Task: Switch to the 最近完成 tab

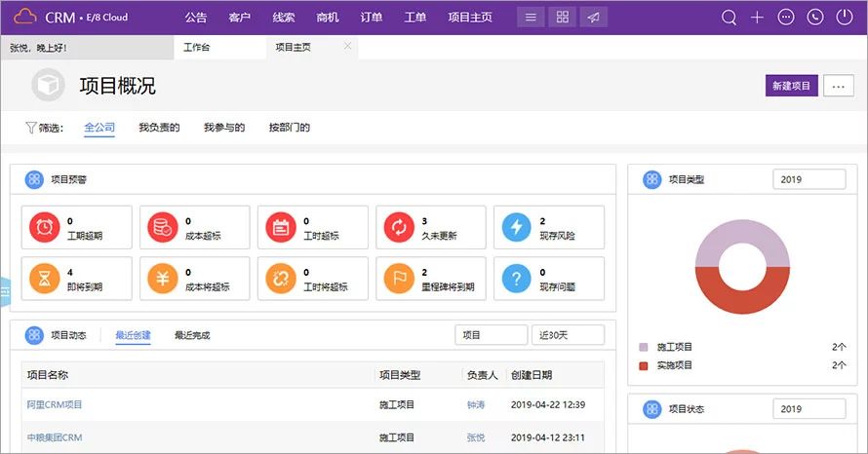Action: coord(192,336)
